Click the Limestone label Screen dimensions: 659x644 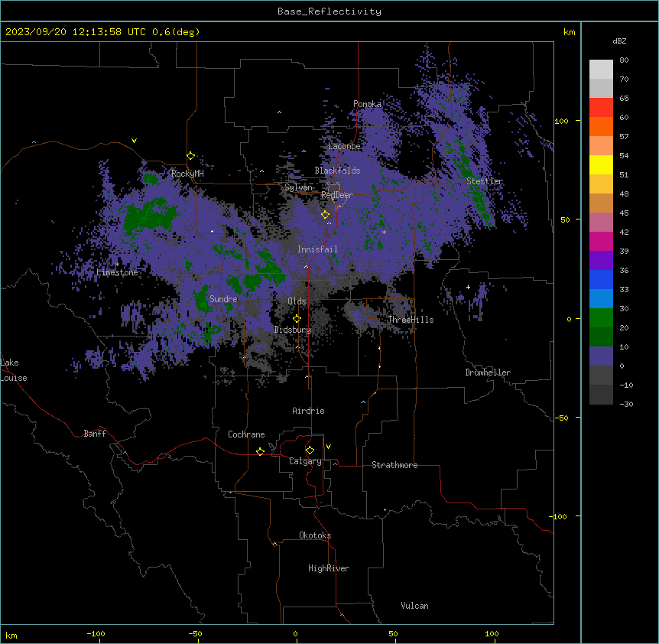117,272
